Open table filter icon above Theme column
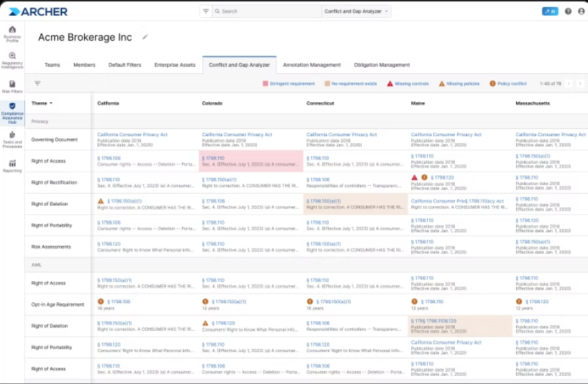Screen dimensions: 588x384 (37, 84)
